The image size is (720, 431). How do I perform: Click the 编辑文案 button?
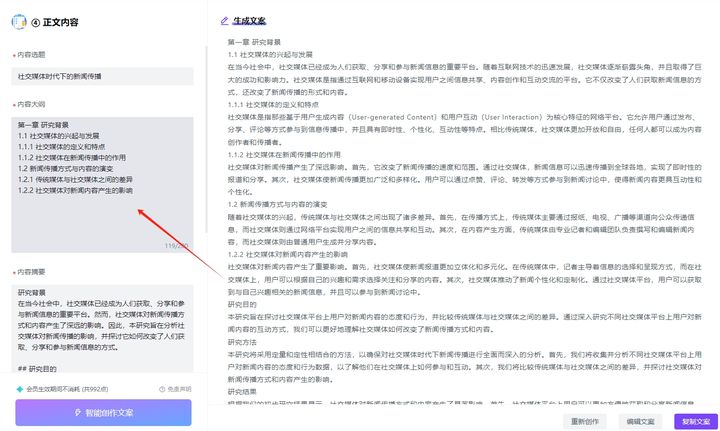pos(641,421)
